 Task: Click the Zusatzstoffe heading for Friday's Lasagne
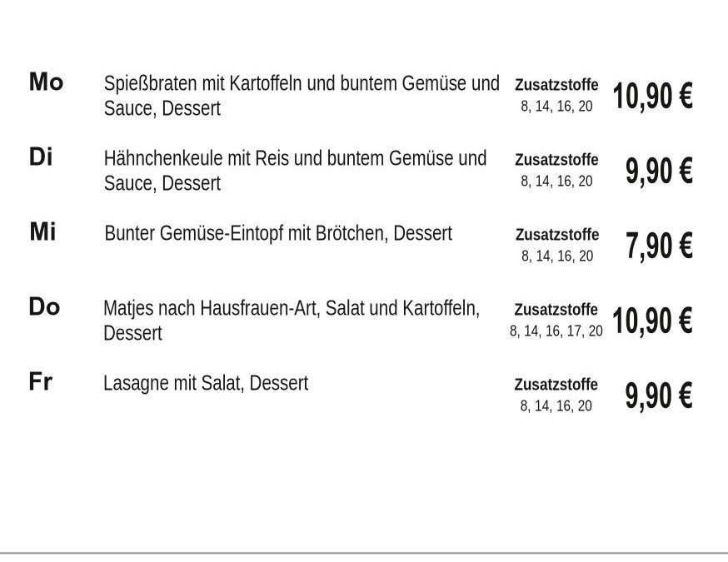pos(556,385)
